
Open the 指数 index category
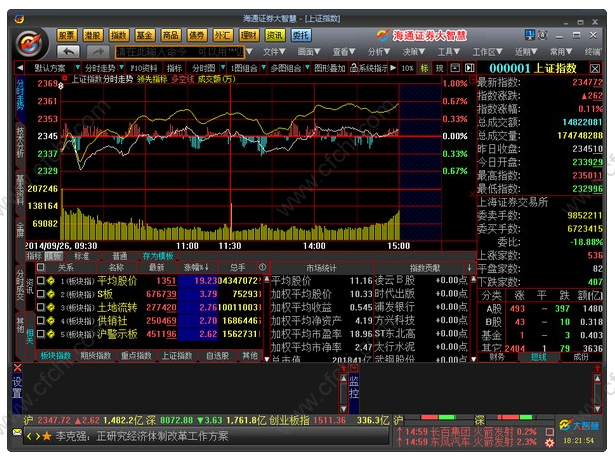click(x=118, y=36)
